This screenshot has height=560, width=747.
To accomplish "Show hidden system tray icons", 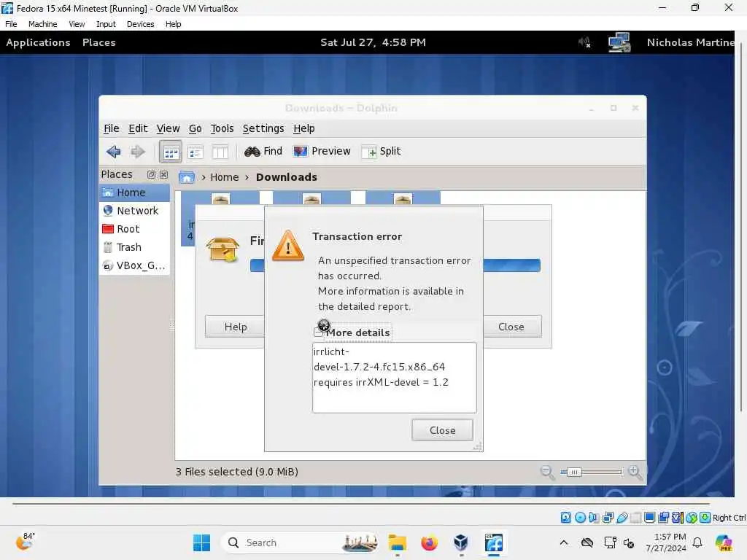I will (564, 542).
